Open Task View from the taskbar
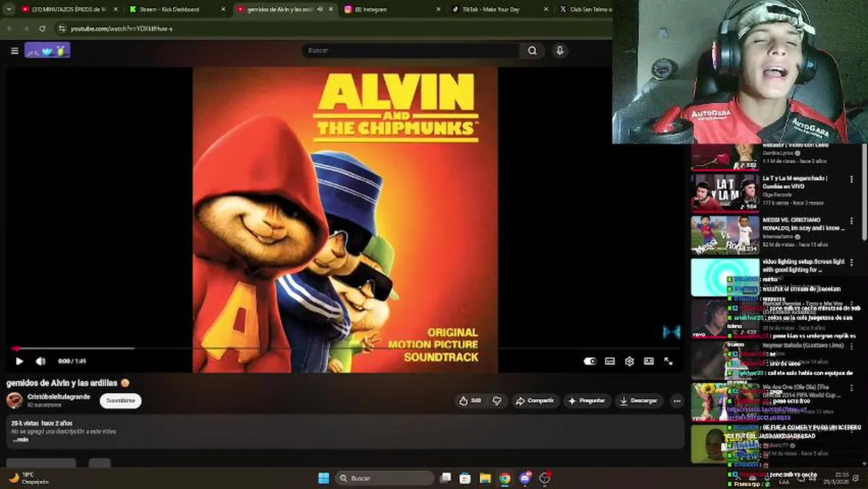This screenshot has height=489, width=868. (446, 478)
